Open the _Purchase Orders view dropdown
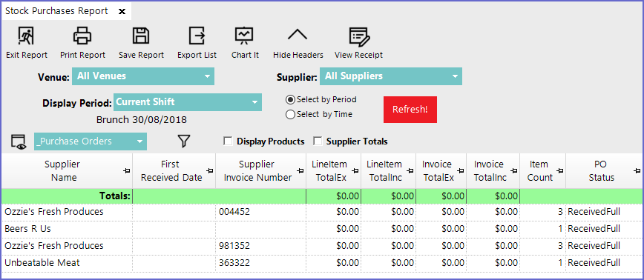Screen dimensions: 644x280 coord(91,141)
